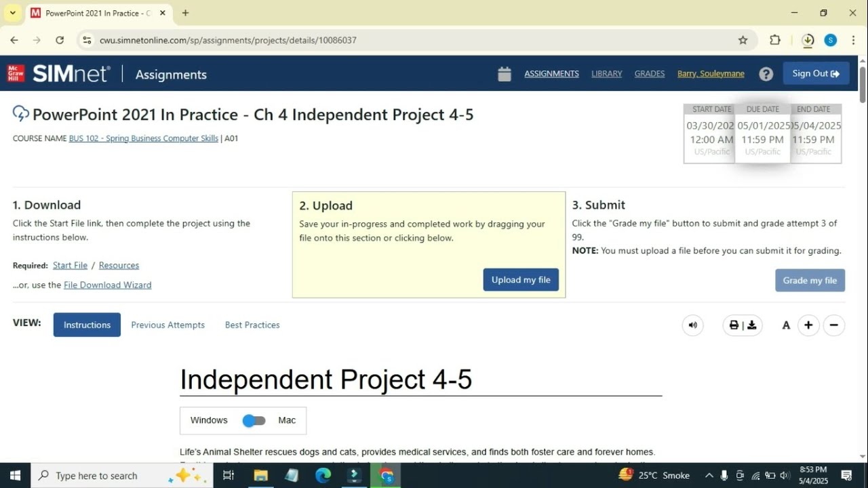Screen dimensions: 868x488
Task: Switch to Best Practices tab
Action: tap(252, 325)
